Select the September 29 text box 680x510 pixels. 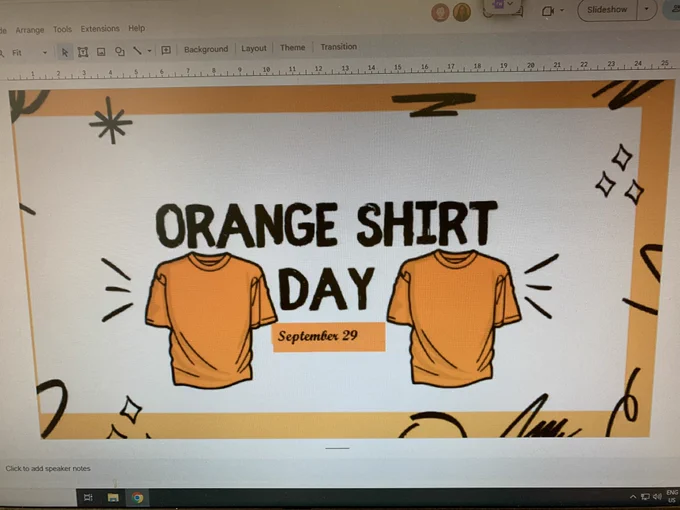point(329,337)
